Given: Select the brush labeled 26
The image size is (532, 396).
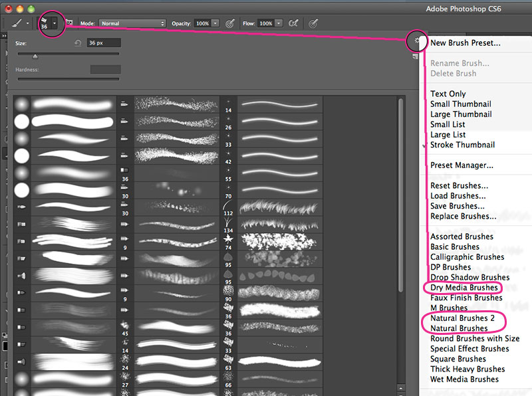Looking at the screenshot, I should (x=271, y=122).
